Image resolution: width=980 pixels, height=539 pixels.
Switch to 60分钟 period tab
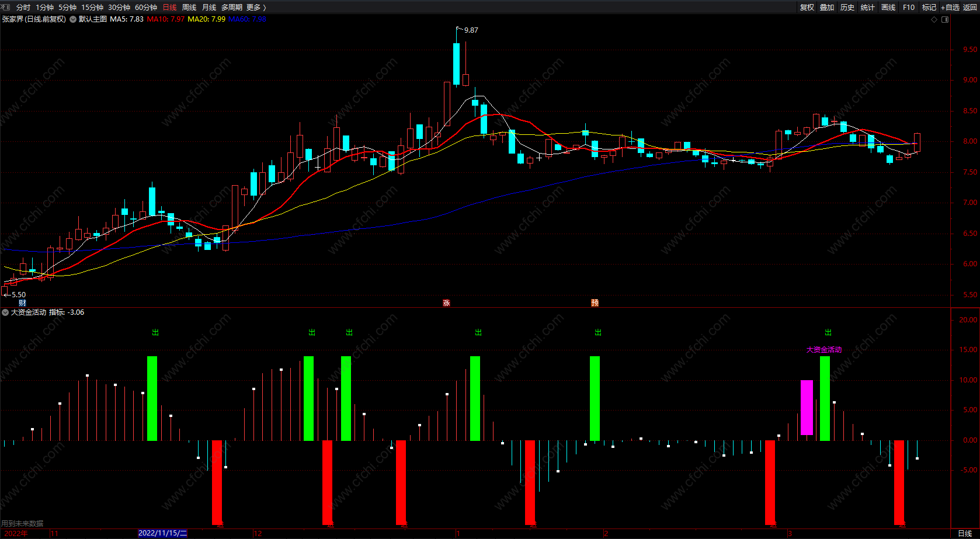coord(145,8)
